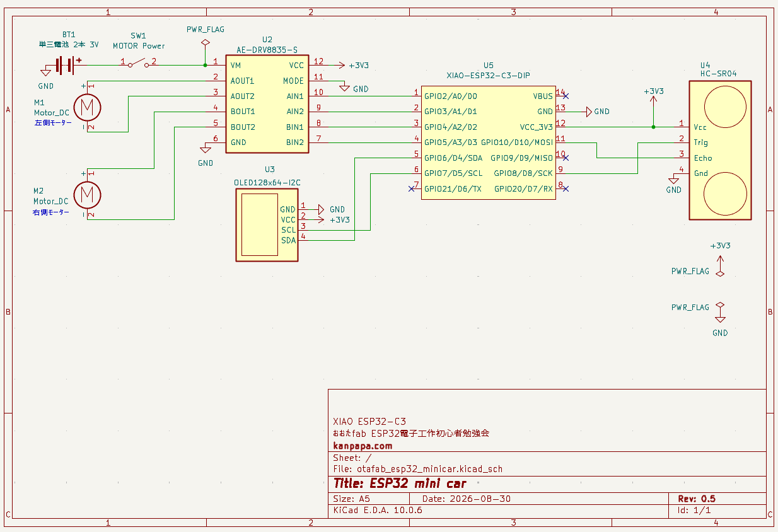Select the BT1 battery symbol
This screenshot has height=532, width=778.
(x=65, y=64)
